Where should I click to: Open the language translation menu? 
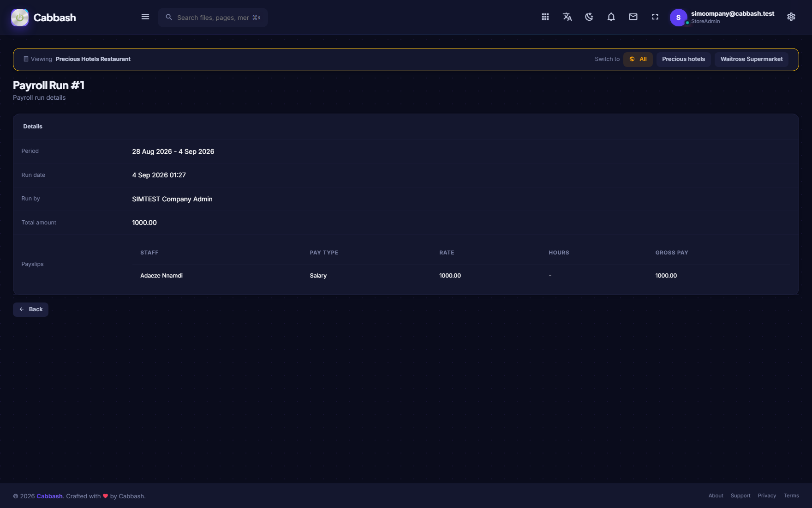pos(567,17)
